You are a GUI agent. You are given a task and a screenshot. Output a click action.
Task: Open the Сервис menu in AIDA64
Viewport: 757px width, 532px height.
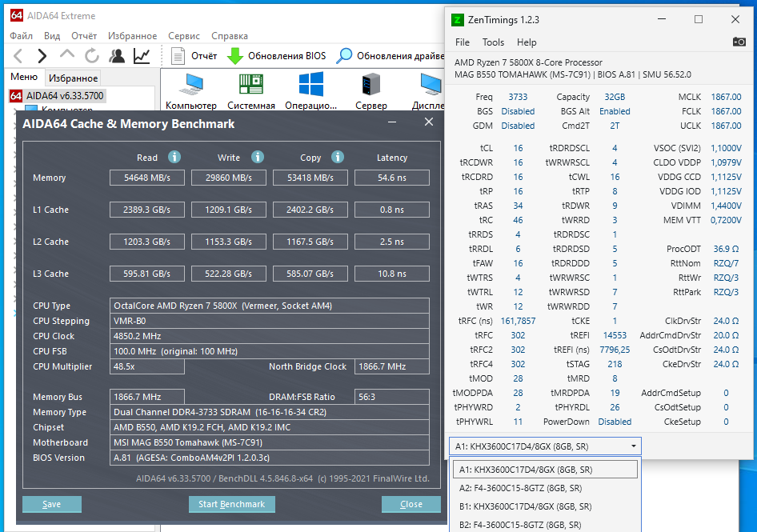[x=184, y=36]
